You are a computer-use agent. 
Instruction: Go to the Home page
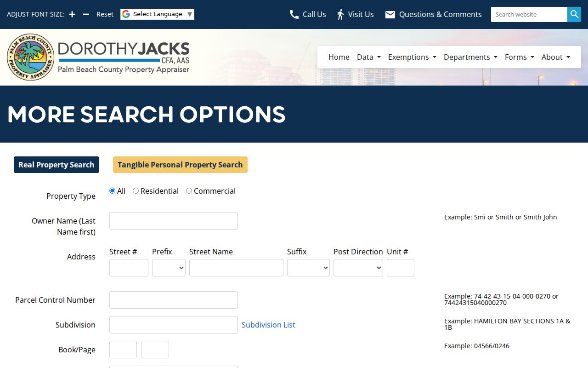click(339, 57)
